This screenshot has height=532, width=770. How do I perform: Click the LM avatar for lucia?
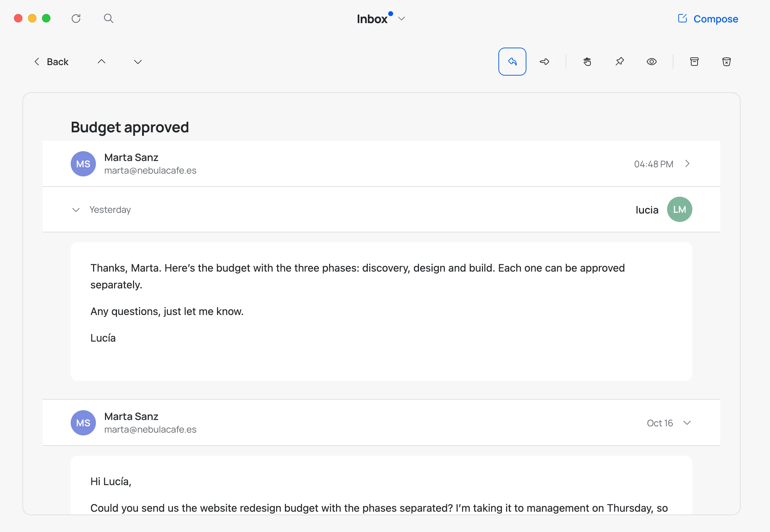[680, 209]
